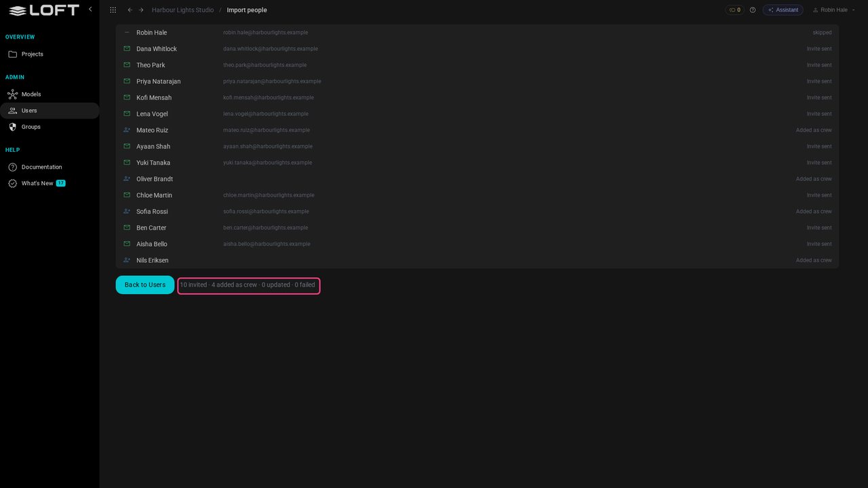Open the Documentation link
Image resolution: width=868 pixels, height=488 pixels.
pos(50,167)
